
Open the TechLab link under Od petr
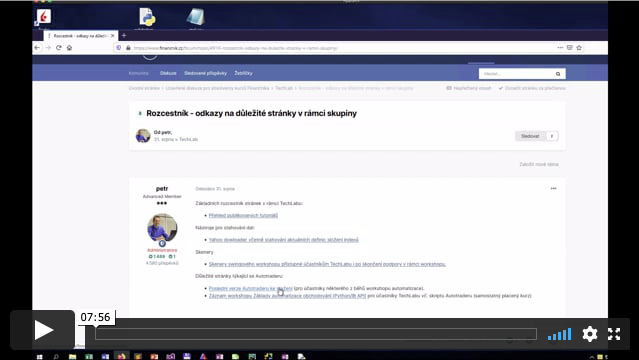[188, 139]
